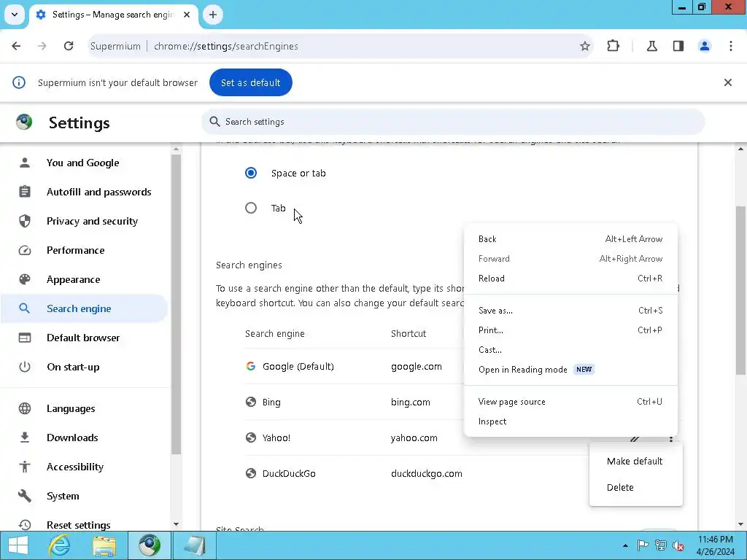The width and height of the screenshot is (747, 560).
Task: Show hidden tray icons arrow
Action: coord(625,545)
